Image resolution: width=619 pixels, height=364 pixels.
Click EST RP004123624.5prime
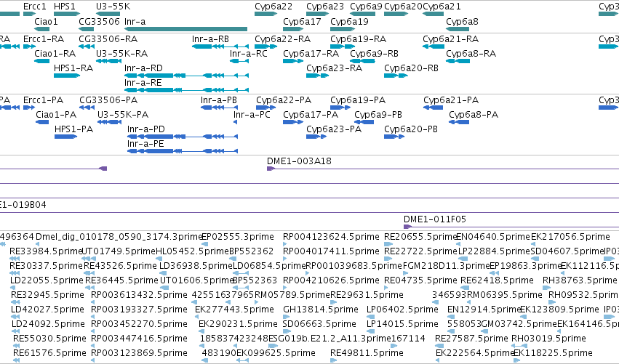point(331,237)
